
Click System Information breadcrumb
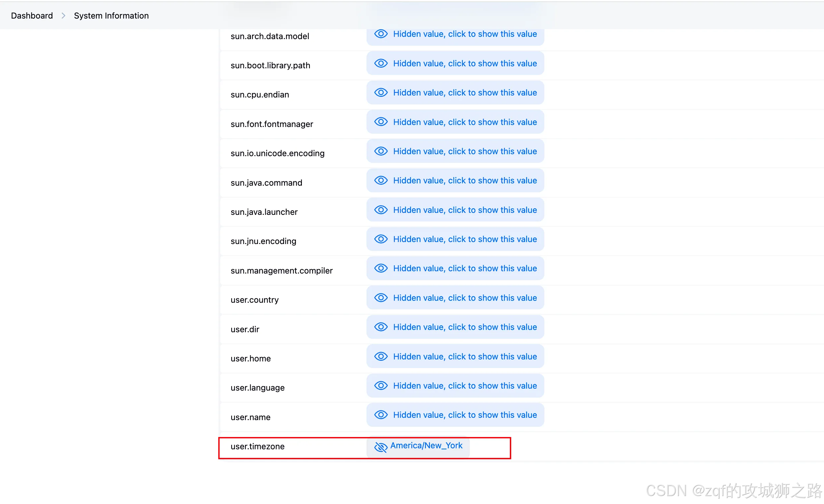point(111,16)
